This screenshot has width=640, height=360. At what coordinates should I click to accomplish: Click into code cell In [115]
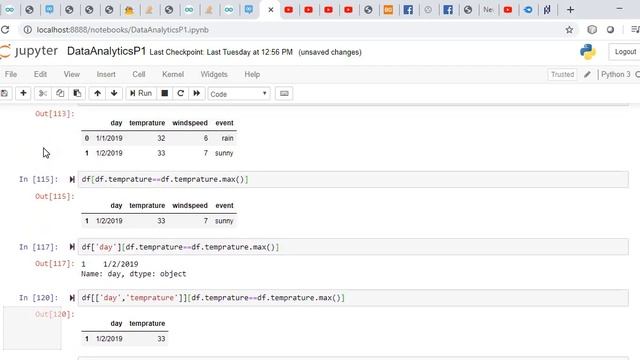click(353, 179)
